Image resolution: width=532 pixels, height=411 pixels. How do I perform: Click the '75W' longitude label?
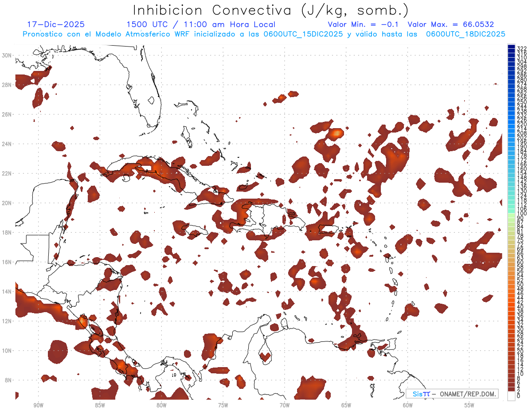[223, 405]
